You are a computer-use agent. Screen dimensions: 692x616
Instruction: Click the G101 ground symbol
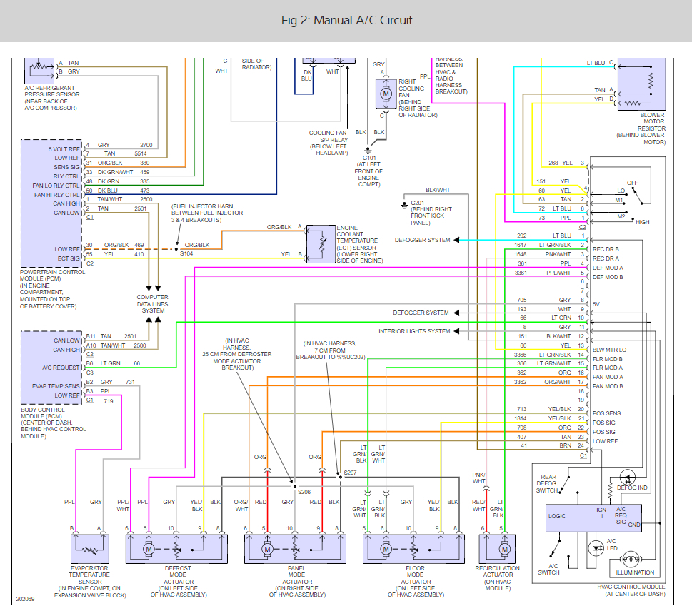tap(368, 150)
